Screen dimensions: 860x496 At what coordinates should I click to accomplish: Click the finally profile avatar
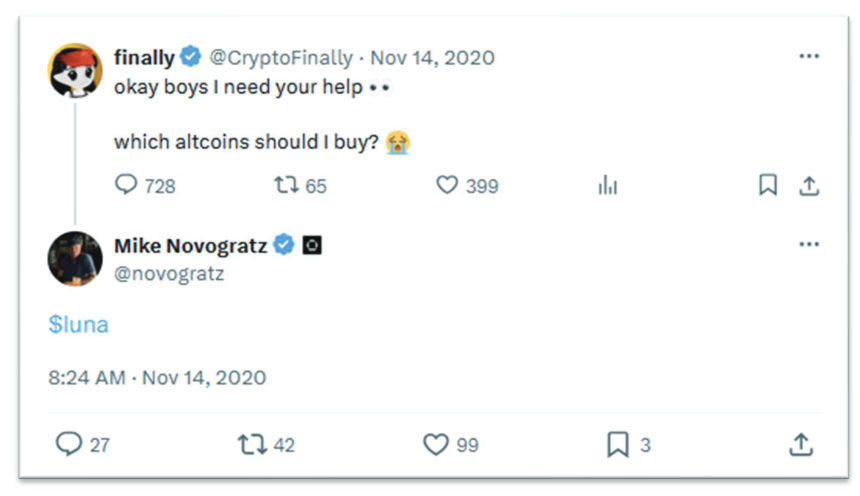click(x=75, y=70)
